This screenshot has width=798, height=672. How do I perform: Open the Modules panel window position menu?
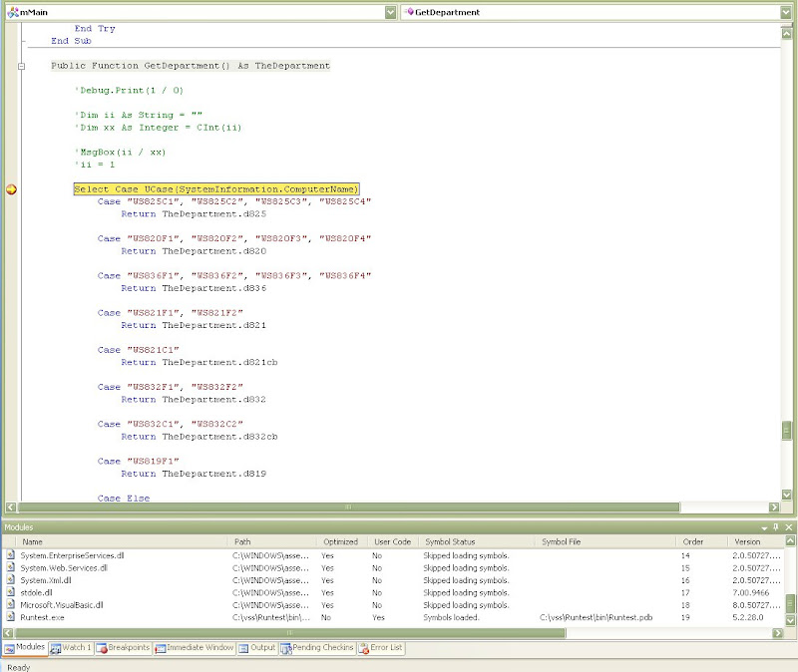pos(764,526)
